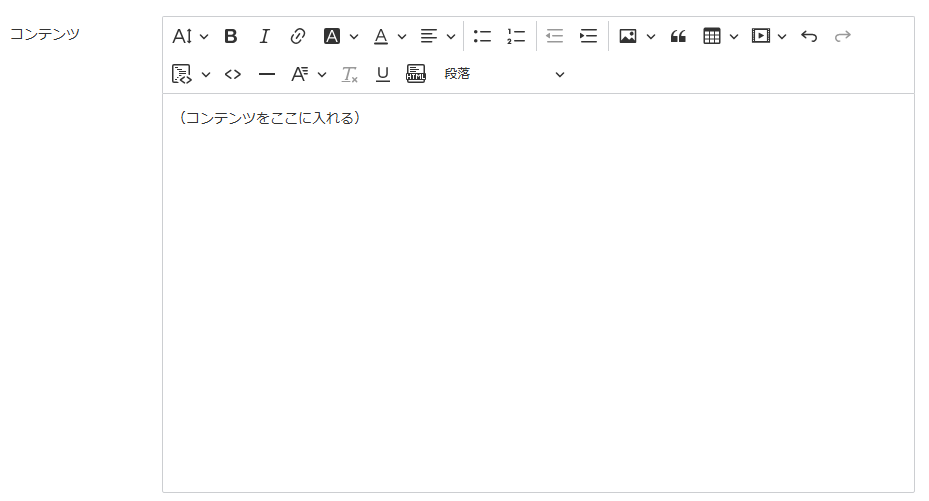Insert a bulleted list
This screenshot has width=929, height=501.
click(482, 36)
